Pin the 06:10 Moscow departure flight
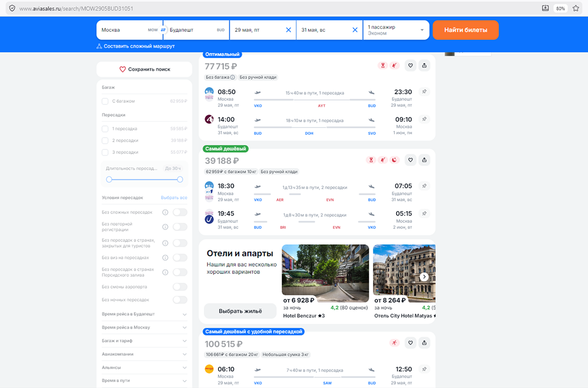The width and height of the screenshot is (588, 388). click(x=424, y=369)
